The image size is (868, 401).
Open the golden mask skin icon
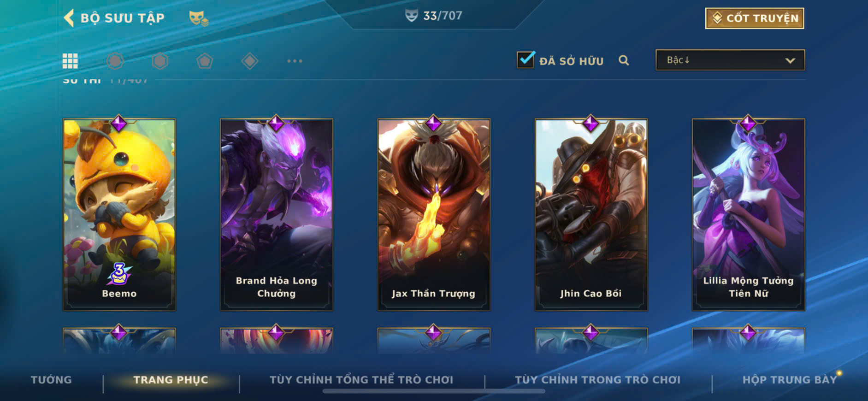[199, 18]
